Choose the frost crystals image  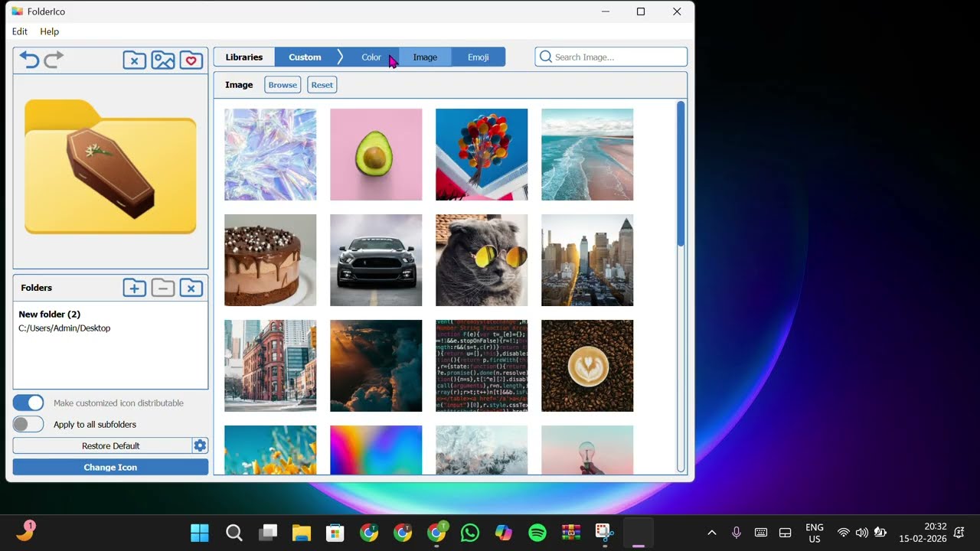482,450
